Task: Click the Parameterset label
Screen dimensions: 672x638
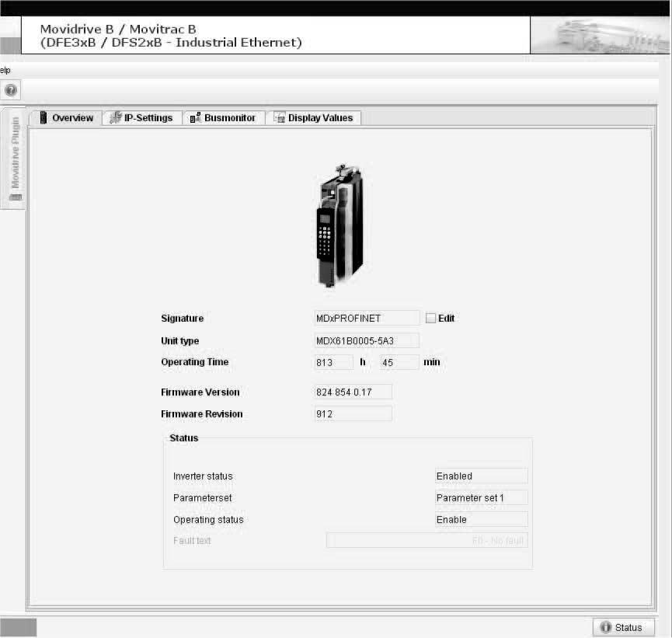Action: [202, 498]
